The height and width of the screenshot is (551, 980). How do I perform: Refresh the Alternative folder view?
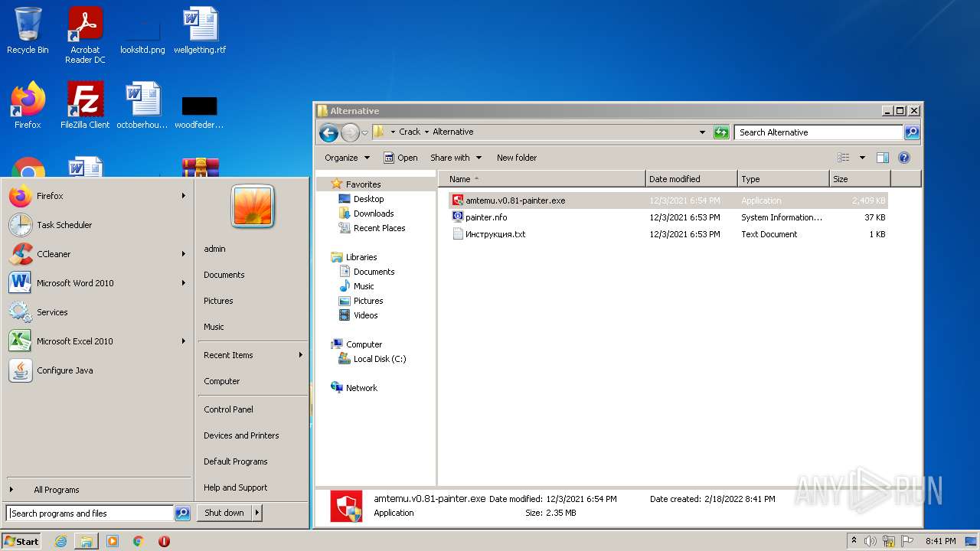click(721, 132)
